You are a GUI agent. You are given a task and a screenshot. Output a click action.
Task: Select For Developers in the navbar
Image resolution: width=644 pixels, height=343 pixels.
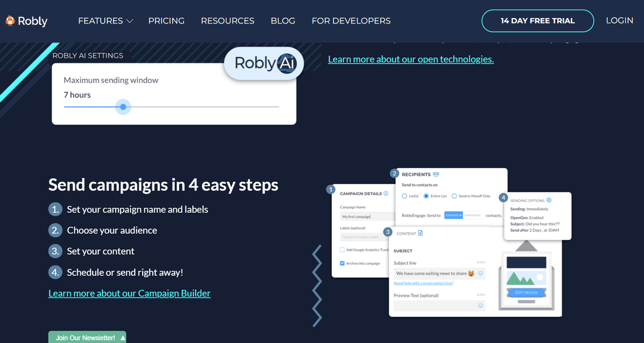click(x=351, y=21)
